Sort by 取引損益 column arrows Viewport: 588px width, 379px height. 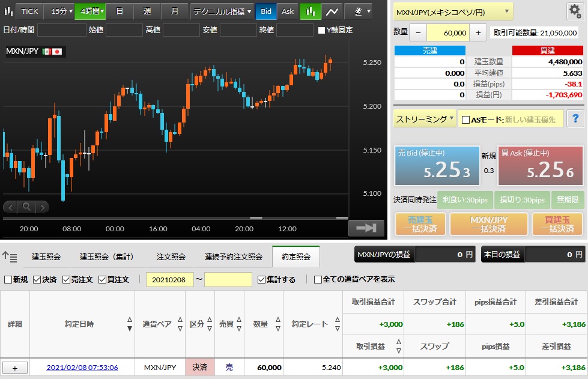[399, 346]
